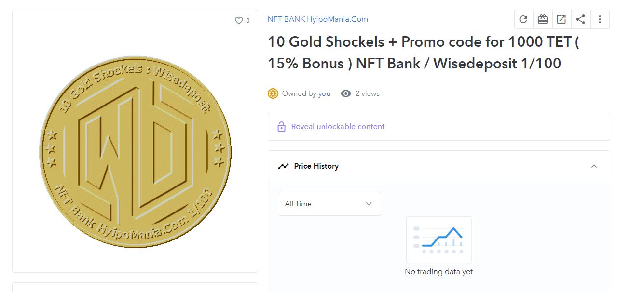Click the refresh metadata icon
Viewport: 644px width, 292px height.
click(523, 19)
